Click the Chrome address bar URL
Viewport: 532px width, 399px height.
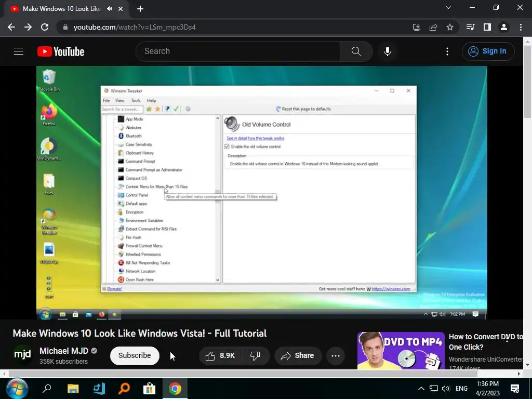click(x=135, y=27)
